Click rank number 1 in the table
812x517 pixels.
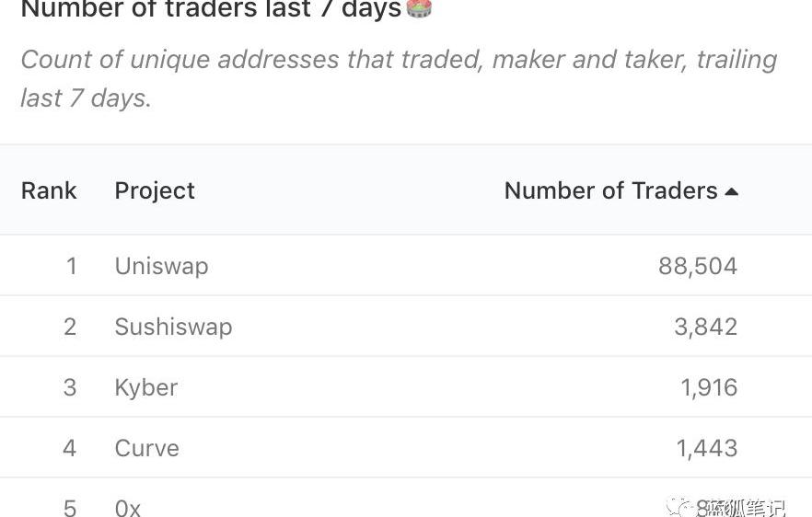71,266
